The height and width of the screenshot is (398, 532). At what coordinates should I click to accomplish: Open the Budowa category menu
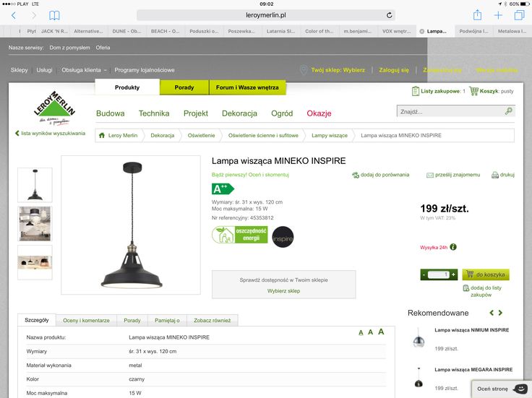[x=111, y=113]
